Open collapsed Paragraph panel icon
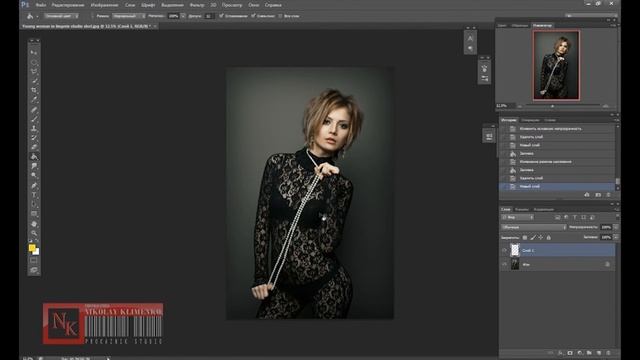Screen dimensions: 640x360 click(x=470, y=49)
